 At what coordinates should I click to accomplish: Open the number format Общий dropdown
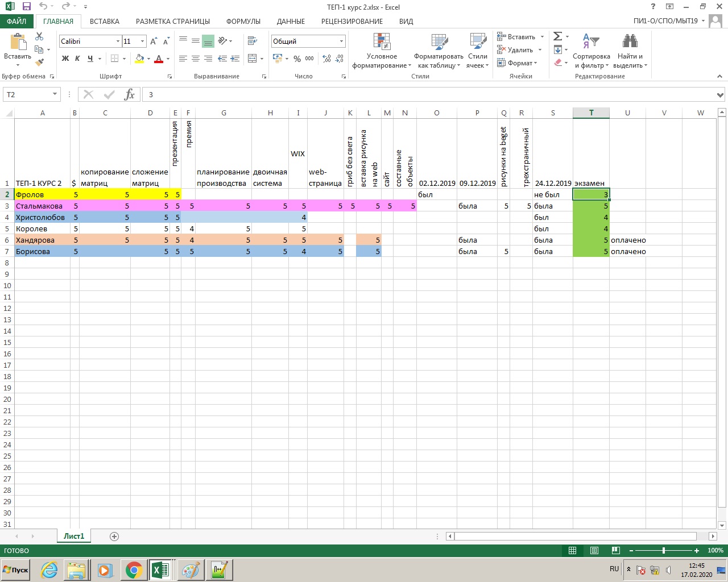341,41
